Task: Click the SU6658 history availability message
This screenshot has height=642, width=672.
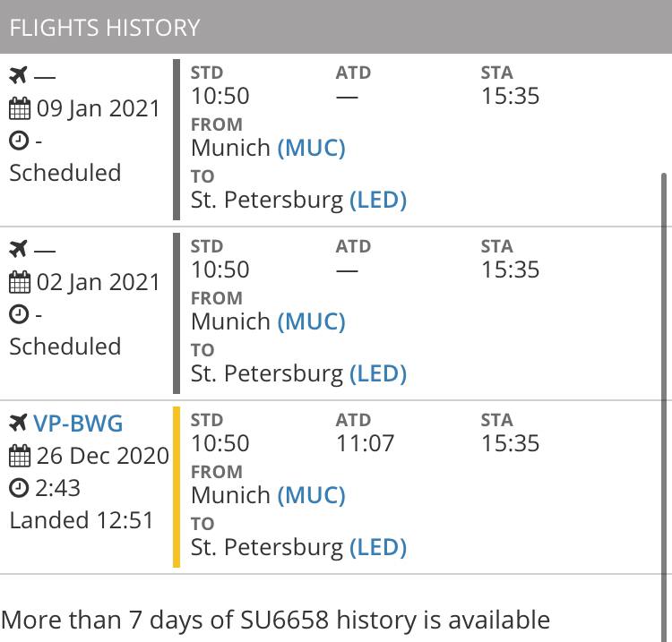Action: (276, 620)
